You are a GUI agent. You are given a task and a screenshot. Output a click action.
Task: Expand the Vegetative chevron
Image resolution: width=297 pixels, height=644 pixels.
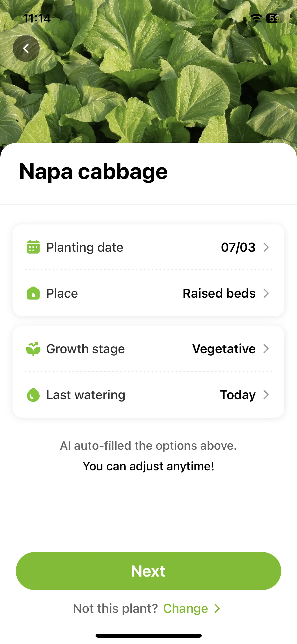[x=266, y=349]
